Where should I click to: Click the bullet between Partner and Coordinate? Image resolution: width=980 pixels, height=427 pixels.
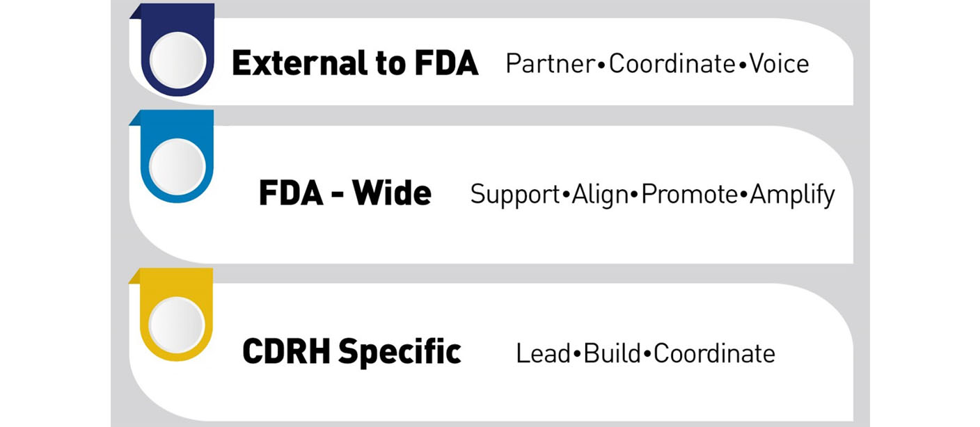(602, 65)
